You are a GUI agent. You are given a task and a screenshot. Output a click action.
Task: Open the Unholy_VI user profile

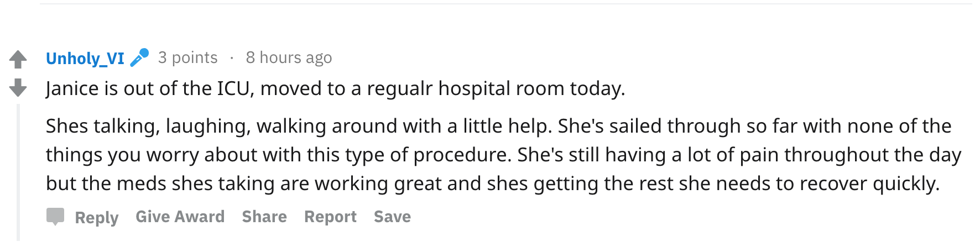pos(85,58)
